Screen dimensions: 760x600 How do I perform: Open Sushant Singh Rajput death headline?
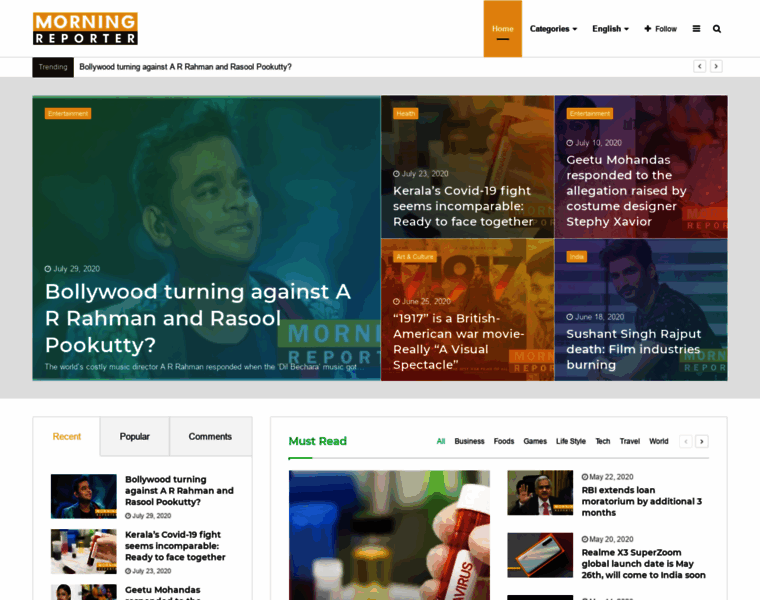633,349
